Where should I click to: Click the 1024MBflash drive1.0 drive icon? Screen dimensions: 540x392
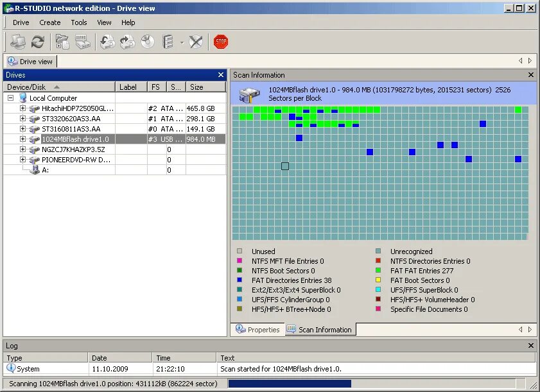[35, 140]
